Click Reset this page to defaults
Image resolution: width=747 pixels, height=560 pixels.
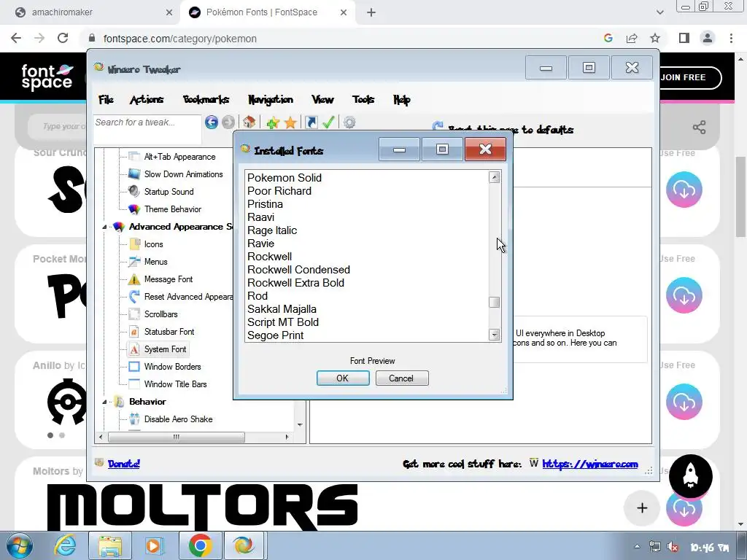[x=511, y=130]
